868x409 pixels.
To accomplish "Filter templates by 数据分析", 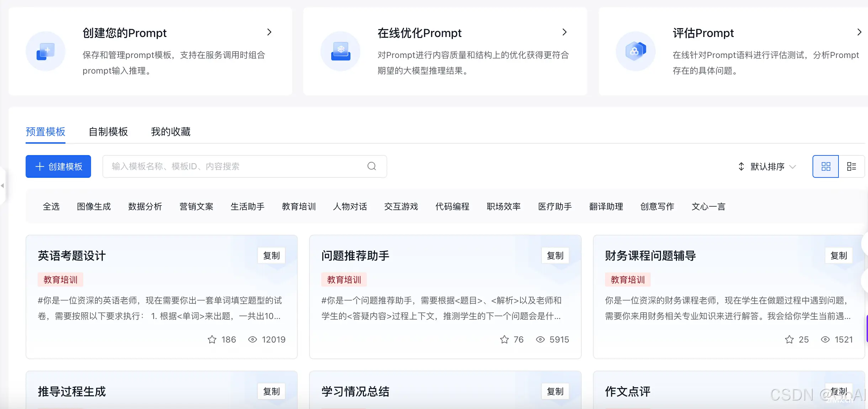I will [x=145, y=207].
